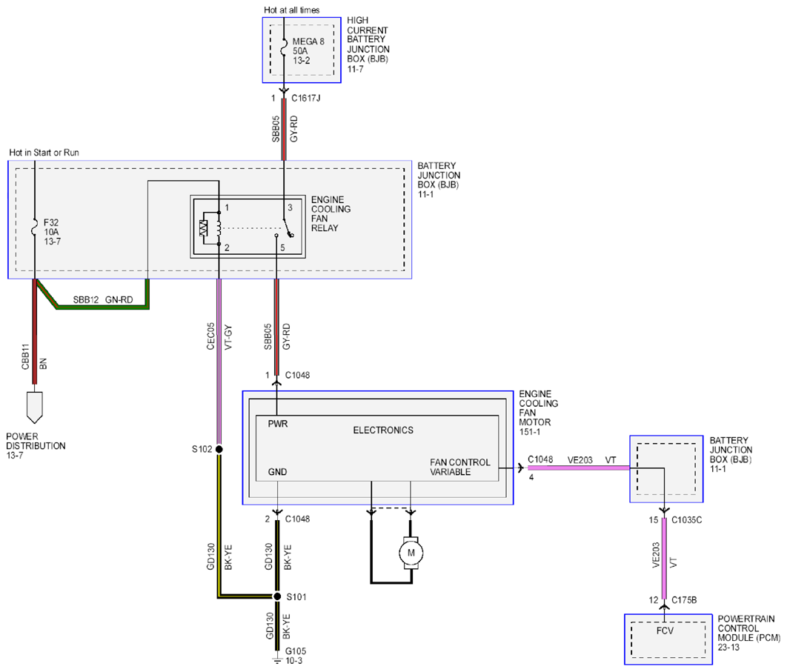
Task: Select the "S101" splice label text
Action: (x=296, y=596)
